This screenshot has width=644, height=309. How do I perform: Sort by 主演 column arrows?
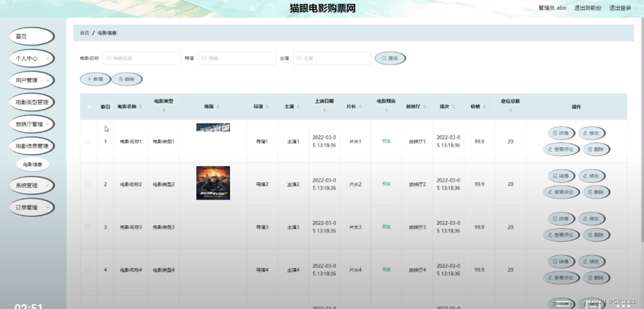(298, 107)
